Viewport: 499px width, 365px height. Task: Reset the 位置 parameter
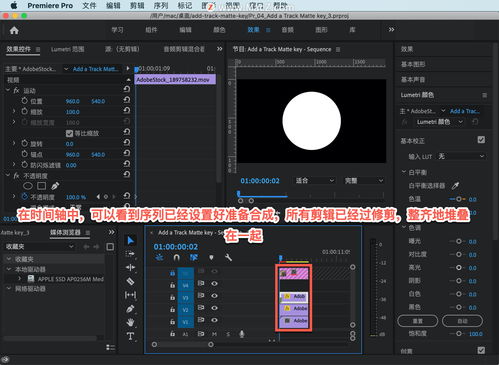point(127,100)
